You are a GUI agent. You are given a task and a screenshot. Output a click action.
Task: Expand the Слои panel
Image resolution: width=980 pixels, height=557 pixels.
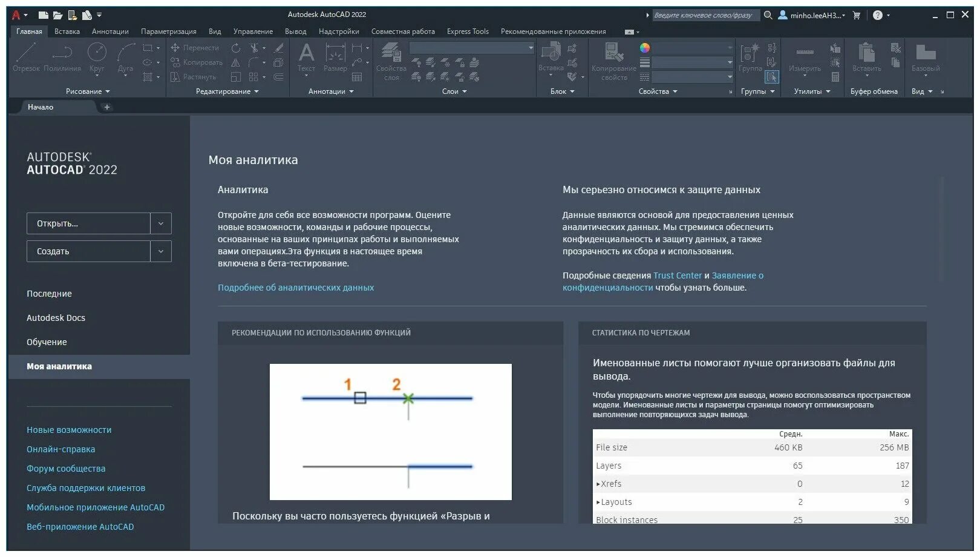454,91
